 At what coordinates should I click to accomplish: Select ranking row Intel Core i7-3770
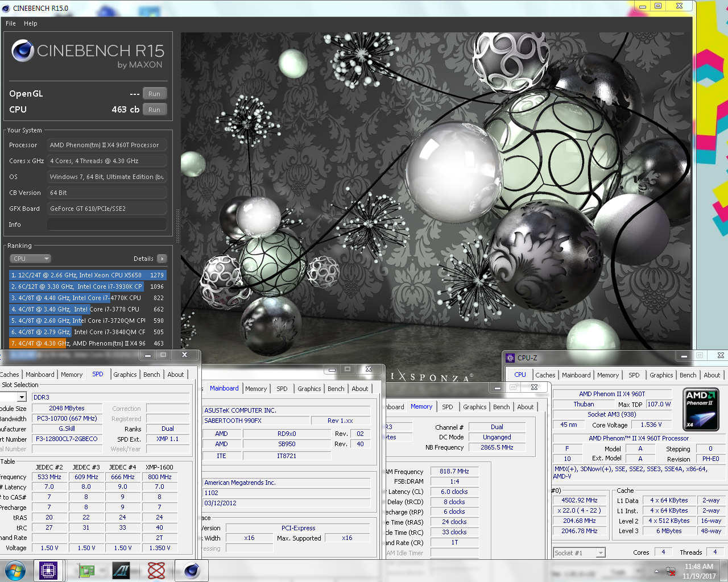[88, 309]
